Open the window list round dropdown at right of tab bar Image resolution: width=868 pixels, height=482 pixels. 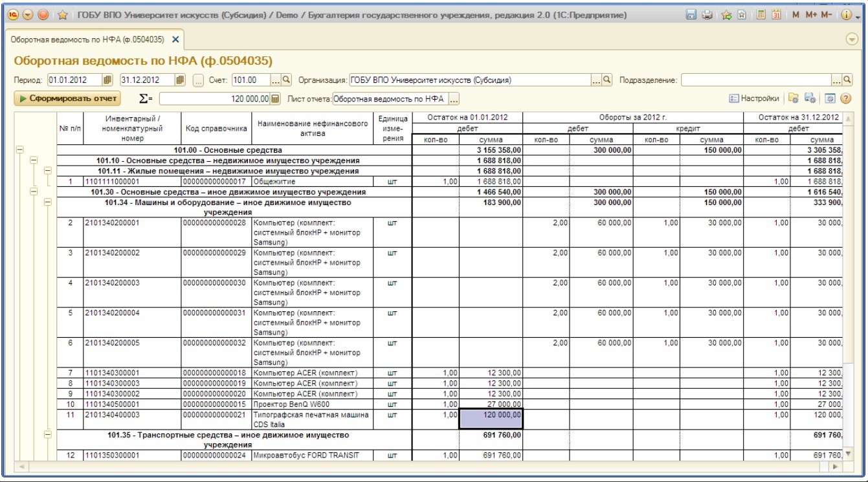point(852,39)
